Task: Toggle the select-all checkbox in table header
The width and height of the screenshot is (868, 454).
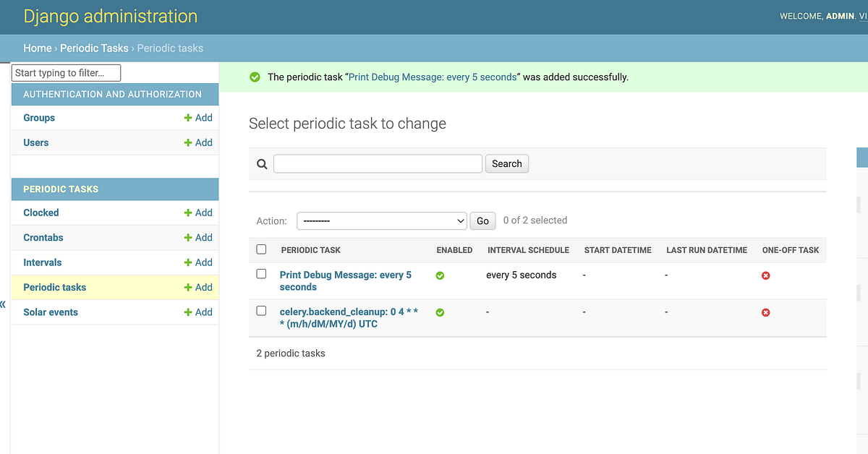Action: tap(261, 249)
